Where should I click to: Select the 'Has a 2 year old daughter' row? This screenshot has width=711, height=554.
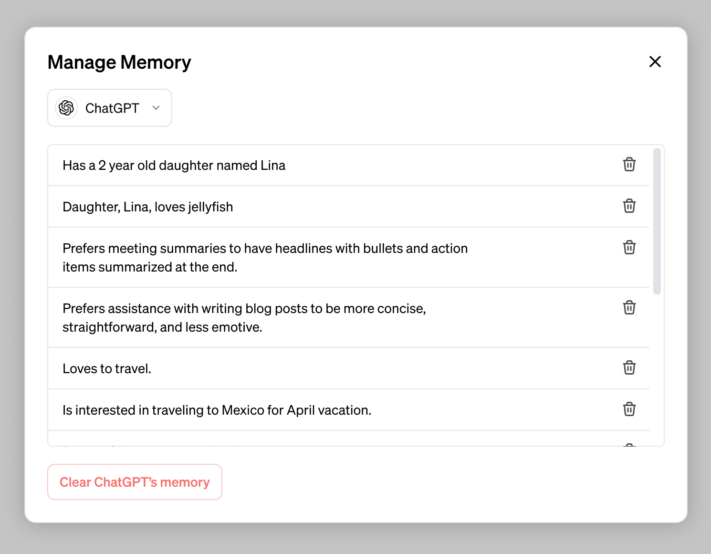point(349,165)
